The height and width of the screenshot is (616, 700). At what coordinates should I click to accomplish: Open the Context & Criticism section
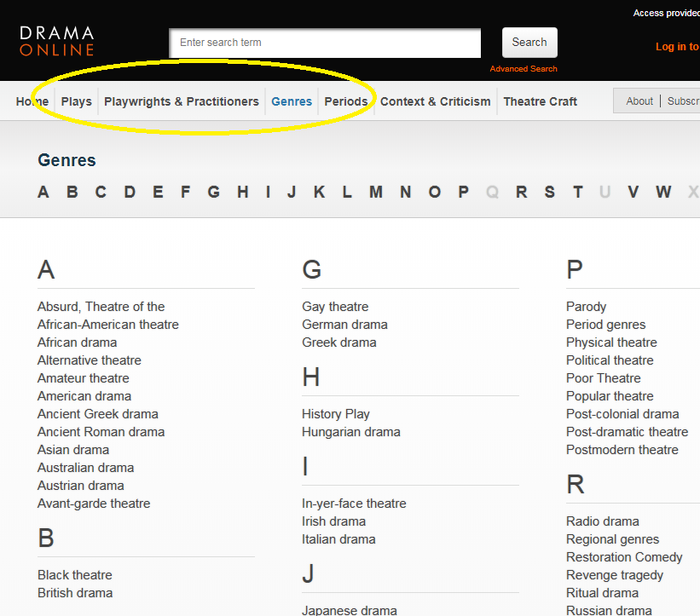[x=435, y=101]
